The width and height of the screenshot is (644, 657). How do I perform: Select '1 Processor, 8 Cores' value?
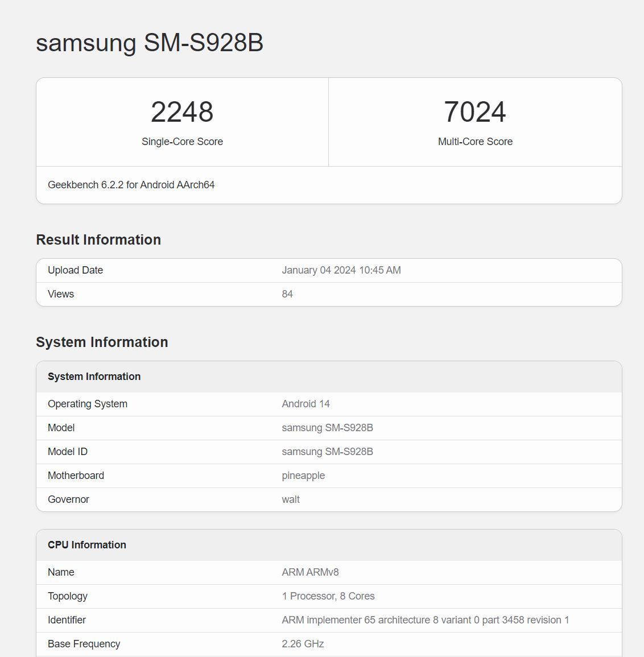pyautogui.click(x=328, y=596)
